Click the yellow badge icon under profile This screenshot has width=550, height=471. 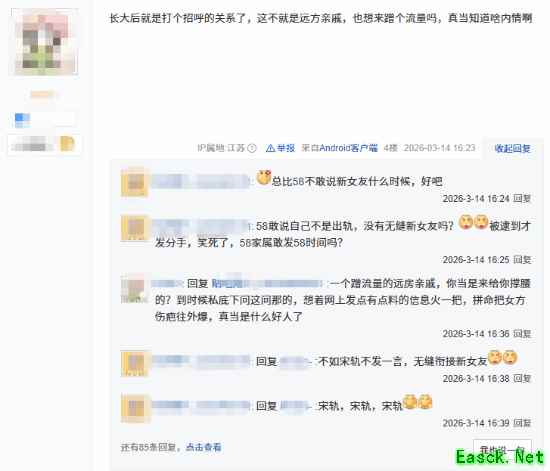(67, 143)
